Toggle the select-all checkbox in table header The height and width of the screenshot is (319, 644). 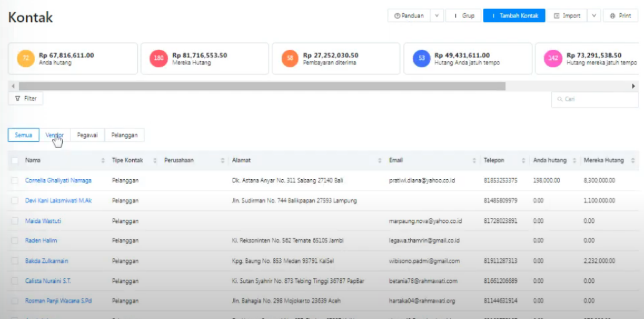tap(15, 160)
